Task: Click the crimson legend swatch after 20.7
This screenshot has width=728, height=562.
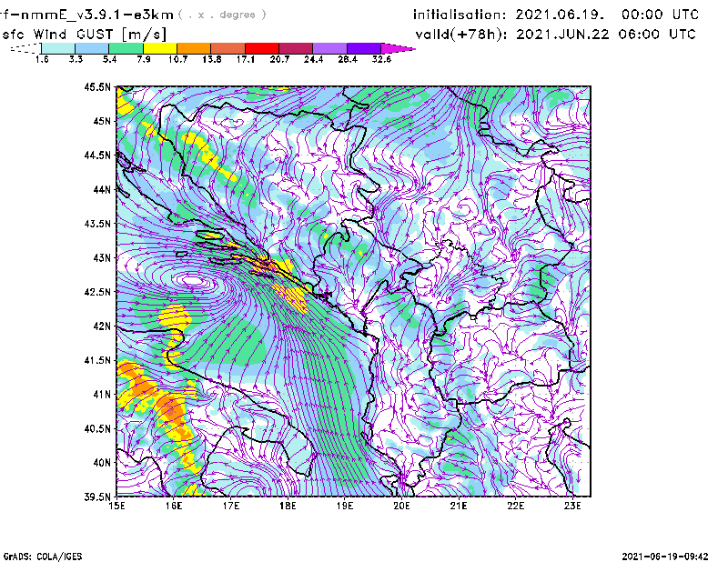Action: (x=296, y=48)
